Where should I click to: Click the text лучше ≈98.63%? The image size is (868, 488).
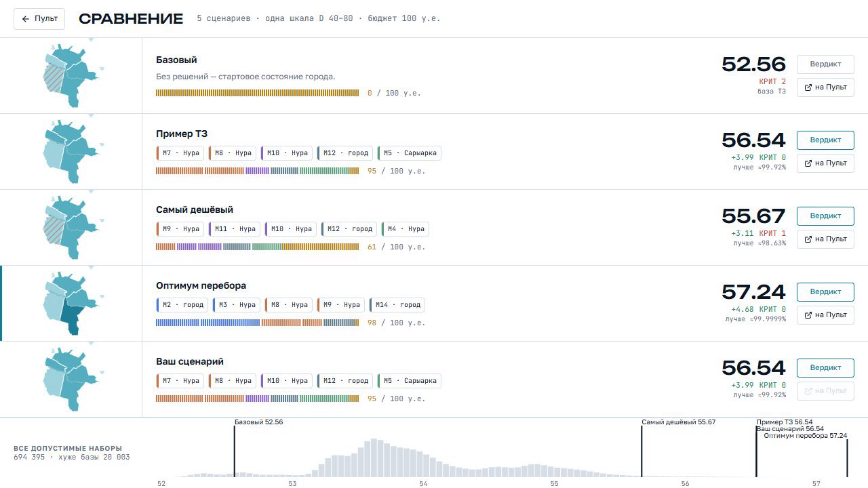pyautogui.click(x=759, y=243)
